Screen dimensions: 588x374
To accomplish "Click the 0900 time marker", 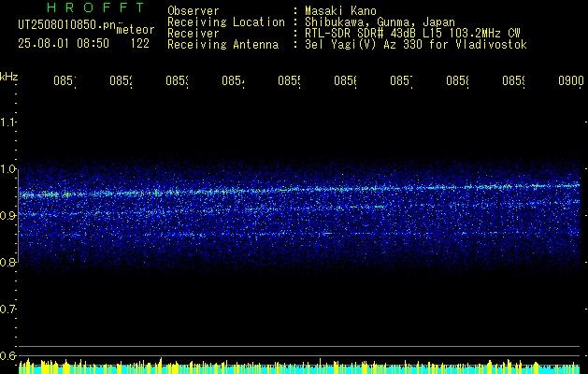I will pyautogui.click(x=571, y=80).
